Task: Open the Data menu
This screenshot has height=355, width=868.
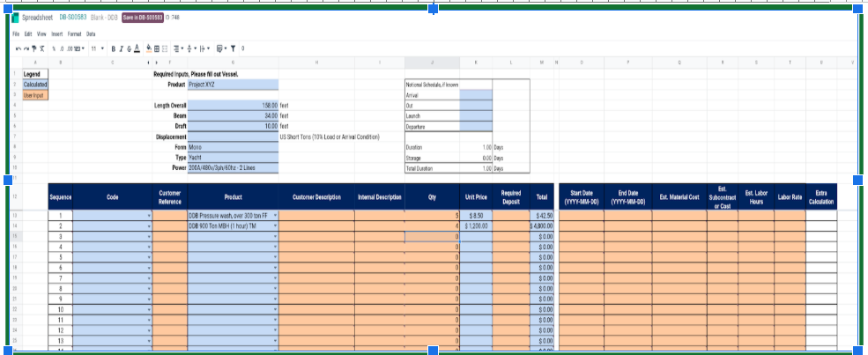Action: (91, 33)
